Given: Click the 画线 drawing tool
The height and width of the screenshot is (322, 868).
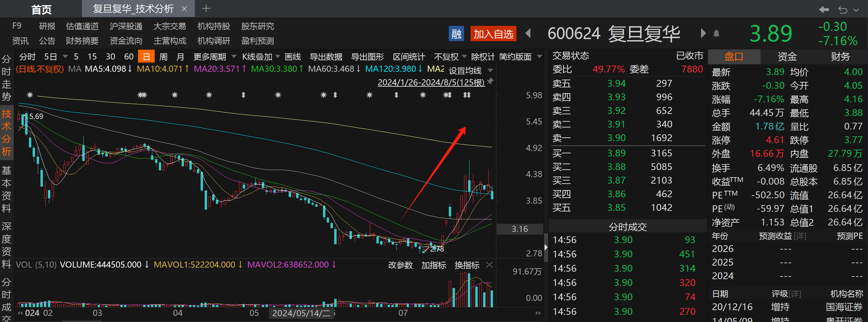Looking at the screenshot, I should pos(293,56).
